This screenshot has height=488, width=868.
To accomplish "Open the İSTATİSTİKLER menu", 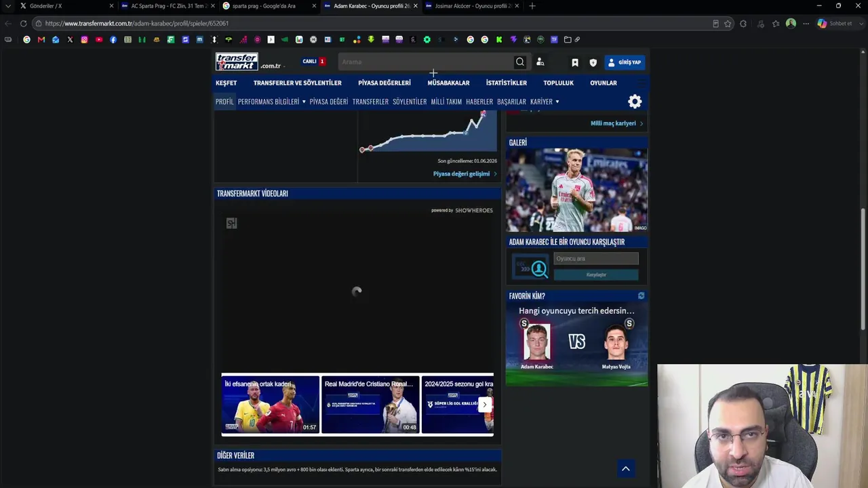I will [x=507, y=83].
